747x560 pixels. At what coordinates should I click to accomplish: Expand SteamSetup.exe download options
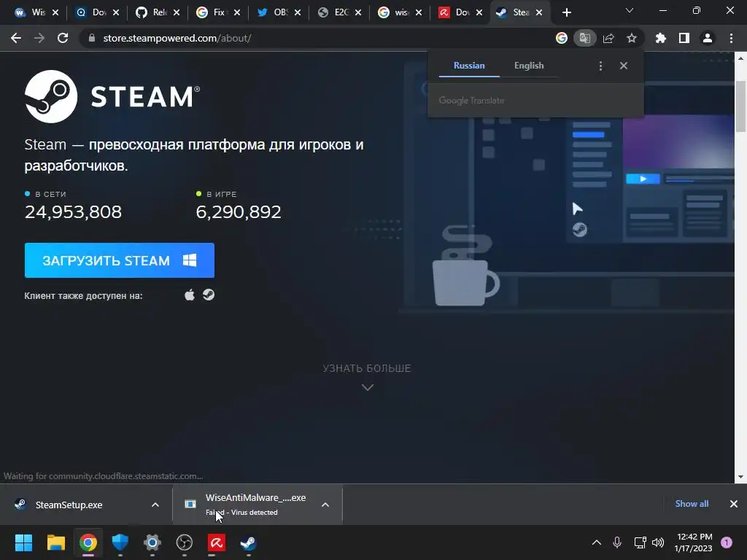coord(155,505)
